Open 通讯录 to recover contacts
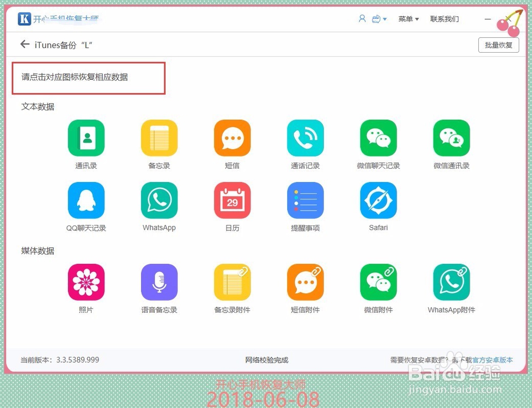The height and width of the screenshot is (408, 532). tap(86, 138)
